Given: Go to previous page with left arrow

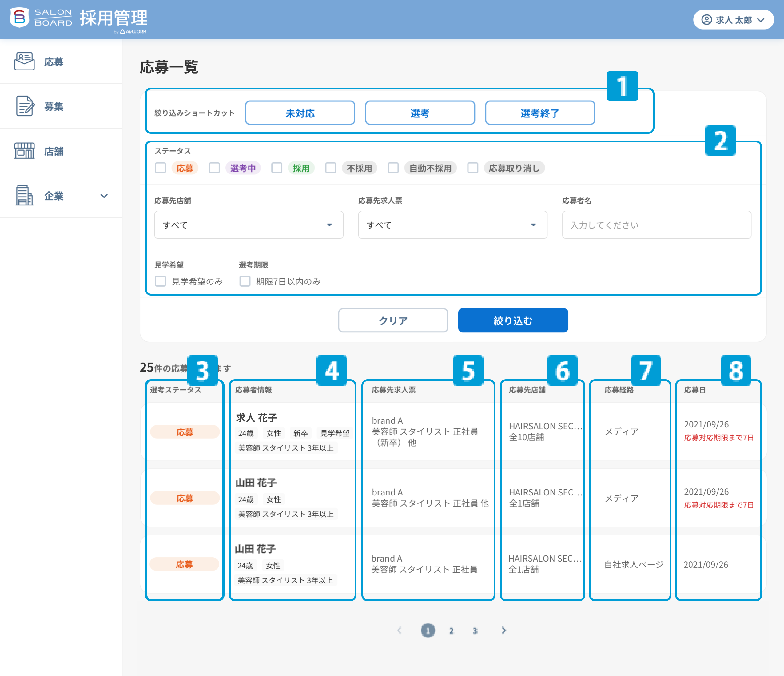Looking at the screenshot, I should point(399,630).
